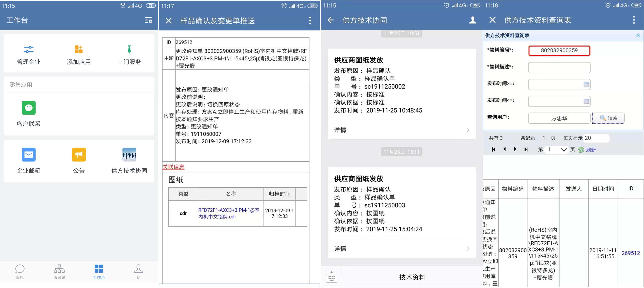Image resolution: width=644 pixels, height=288 pixels.
Task: Open 企业邮箱 mail icon
Action: tap(28, 154)
